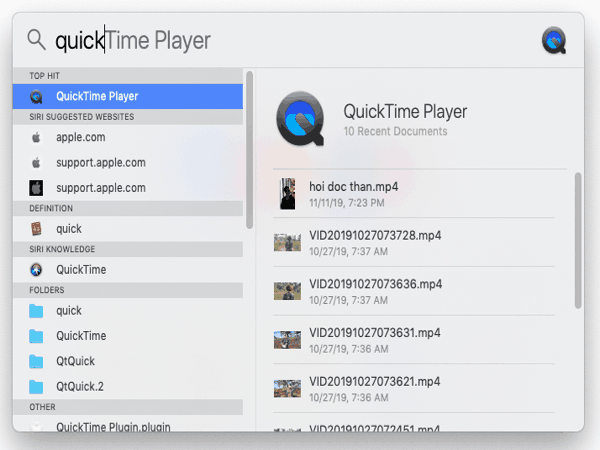Click the QuickTime Player preview title
This screenshot has height=450, width=600.
(x=405, y=111)
